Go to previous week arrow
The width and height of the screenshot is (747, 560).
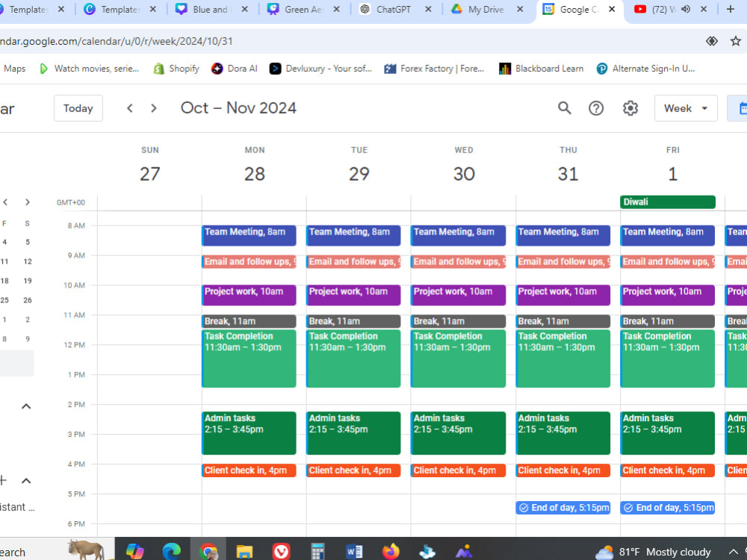(129, 108)
